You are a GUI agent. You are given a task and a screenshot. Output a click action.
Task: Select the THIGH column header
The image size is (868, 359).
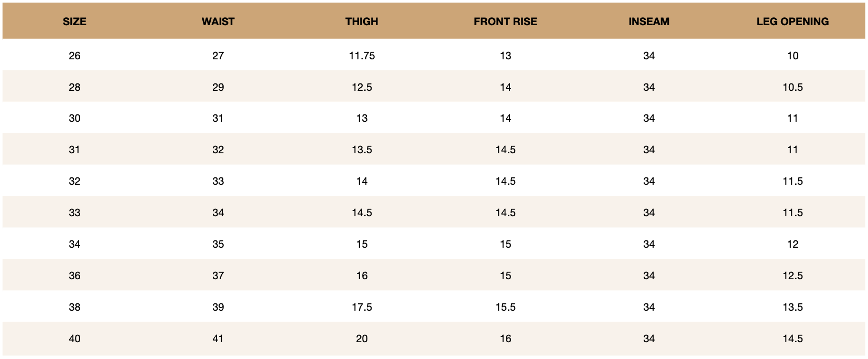362,22
